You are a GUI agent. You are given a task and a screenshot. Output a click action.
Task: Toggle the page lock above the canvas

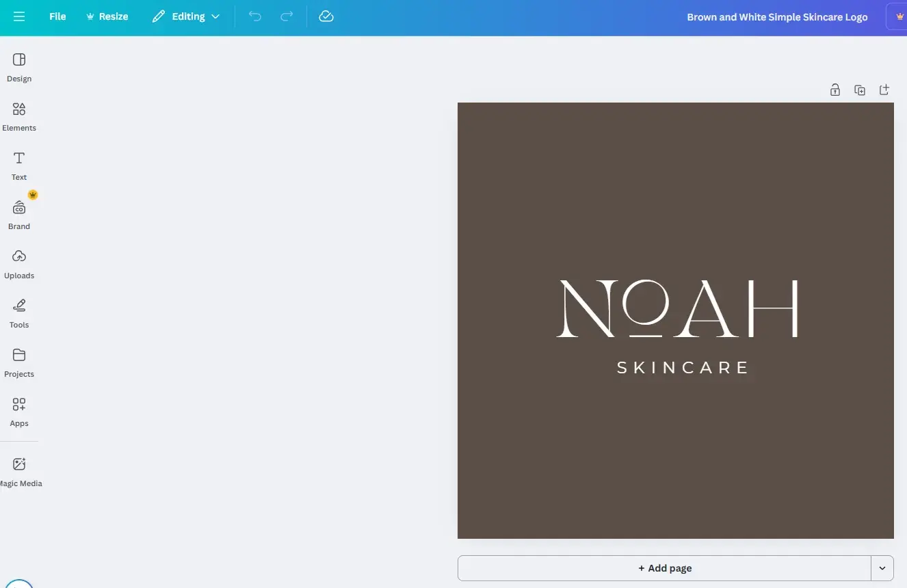pyautogui.click(x=835, y=90)
